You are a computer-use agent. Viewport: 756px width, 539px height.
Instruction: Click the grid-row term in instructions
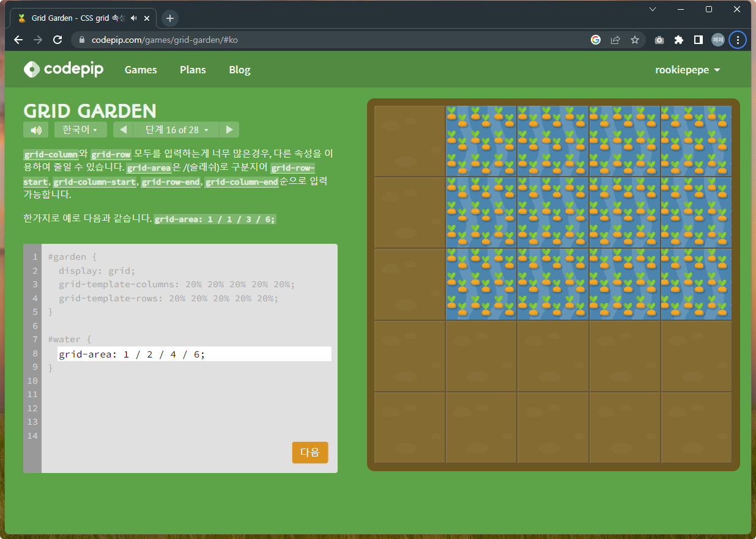(x=111, y=155)
